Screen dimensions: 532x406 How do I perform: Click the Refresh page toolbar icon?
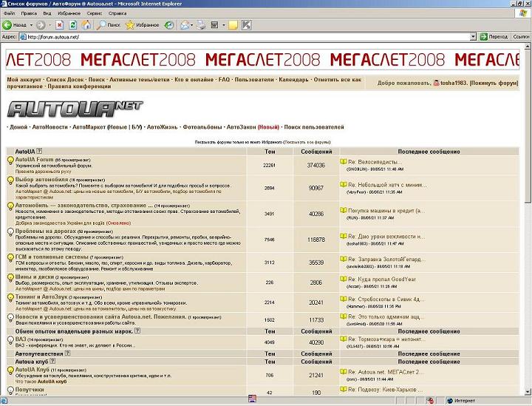[x=73, y=24]
